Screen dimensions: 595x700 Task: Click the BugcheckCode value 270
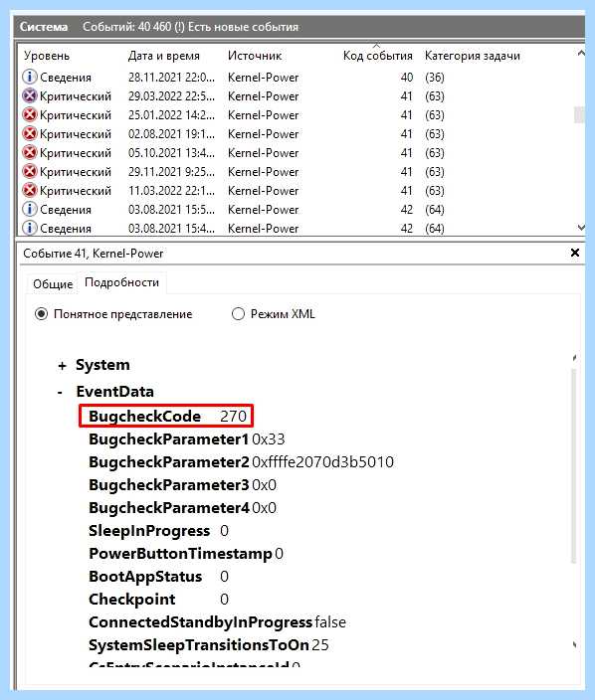point(233,416)
